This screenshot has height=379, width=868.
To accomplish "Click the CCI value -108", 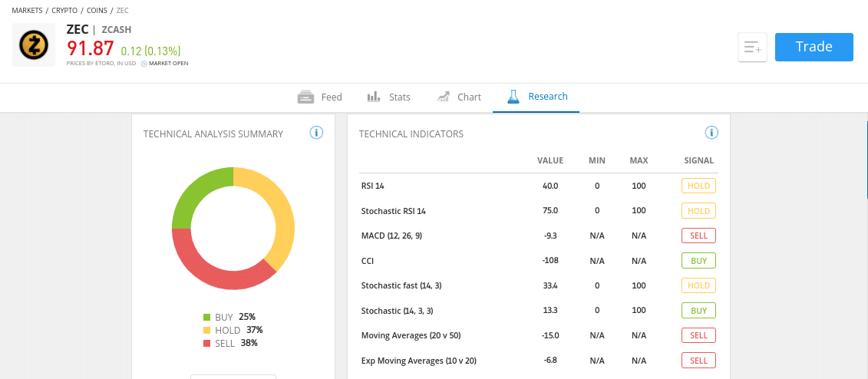I will 550,261.
